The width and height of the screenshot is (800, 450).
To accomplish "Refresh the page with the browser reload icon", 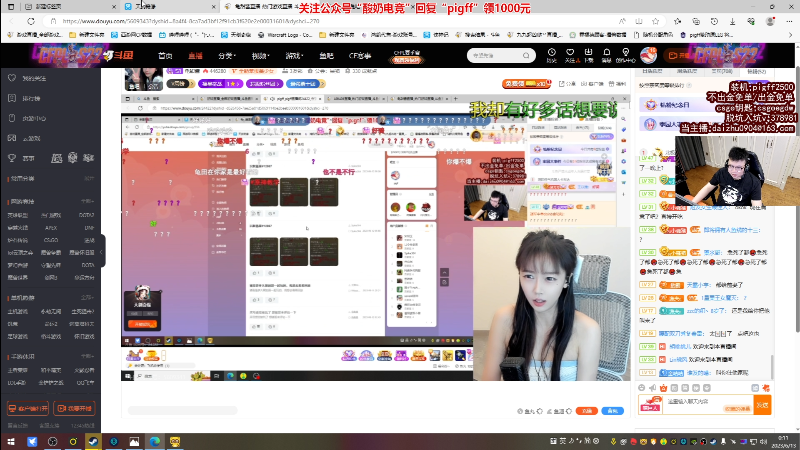I will coord(31,21).
